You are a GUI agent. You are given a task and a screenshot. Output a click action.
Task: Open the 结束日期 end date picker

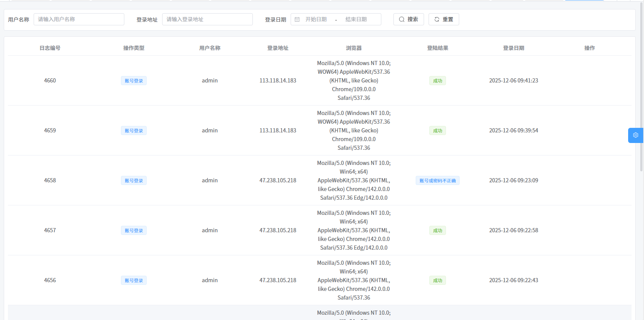tap(356, 19)
